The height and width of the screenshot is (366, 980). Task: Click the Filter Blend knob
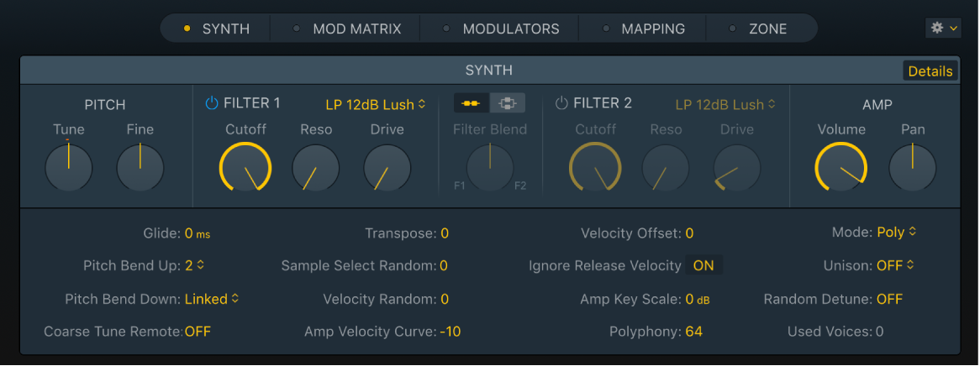(x=490, y=166)
